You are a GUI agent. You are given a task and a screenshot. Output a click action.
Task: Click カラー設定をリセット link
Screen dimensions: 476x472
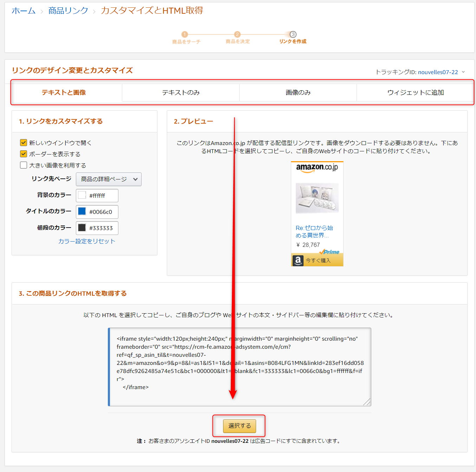point(87,241)
